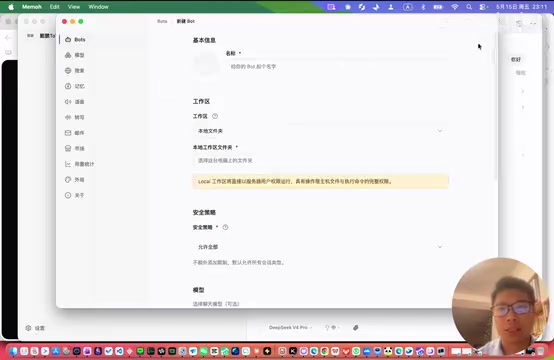Click the 新建 Bot breadcrumb title
The height and width of the screenshot is (360, 554).
point(186,21)
